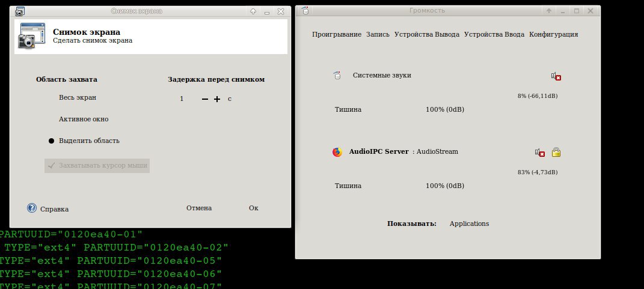Click the Громкость window title
This screenshot has width=644, height=289.
(x=427, y=11)
